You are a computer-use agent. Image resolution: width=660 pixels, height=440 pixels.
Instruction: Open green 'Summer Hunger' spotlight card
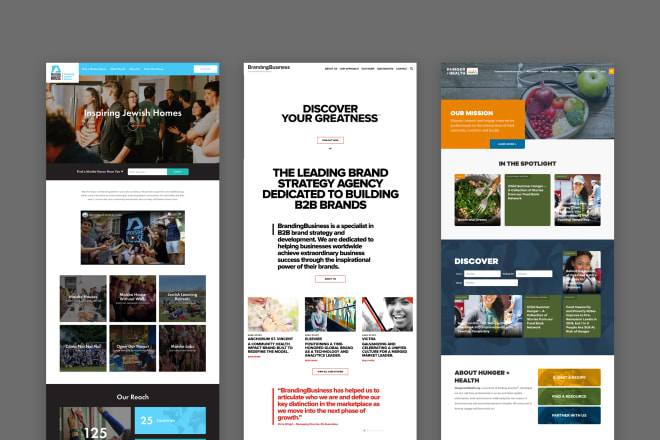point(527,200)
